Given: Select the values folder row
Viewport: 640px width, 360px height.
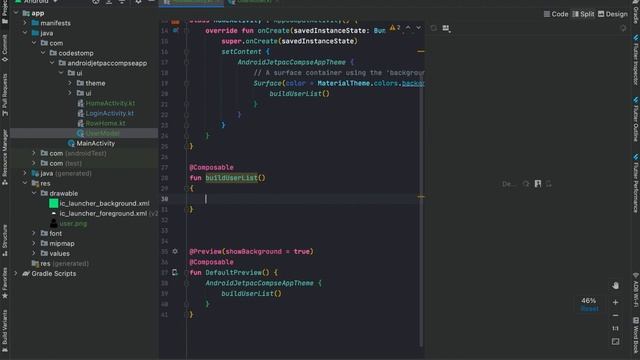Looking at the screenshot, I should [x=60, y=253].
